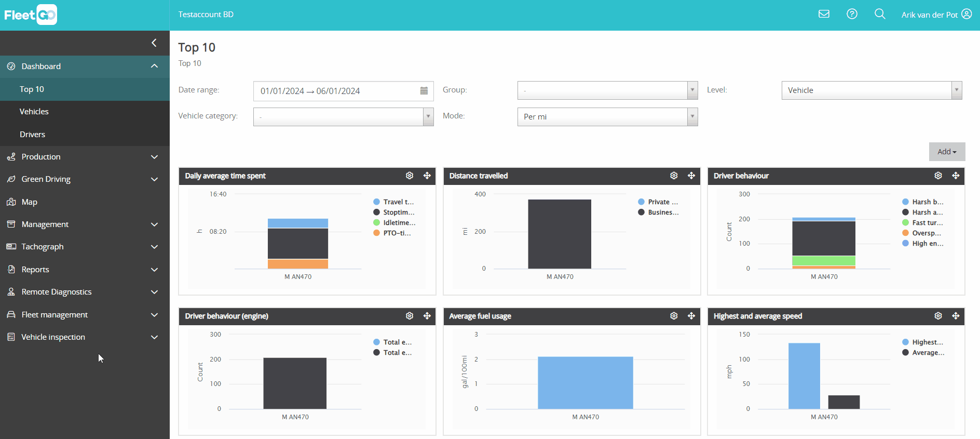Click the Add button
Viewport: 980px width, 439px height.
coord(947,152)
